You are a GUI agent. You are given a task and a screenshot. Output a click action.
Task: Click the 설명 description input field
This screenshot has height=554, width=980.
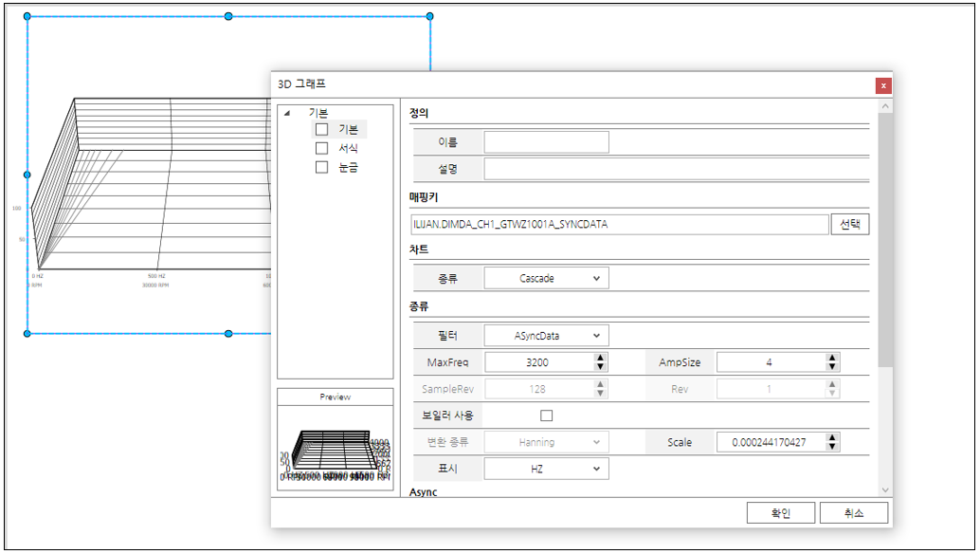tap(677, 169)
